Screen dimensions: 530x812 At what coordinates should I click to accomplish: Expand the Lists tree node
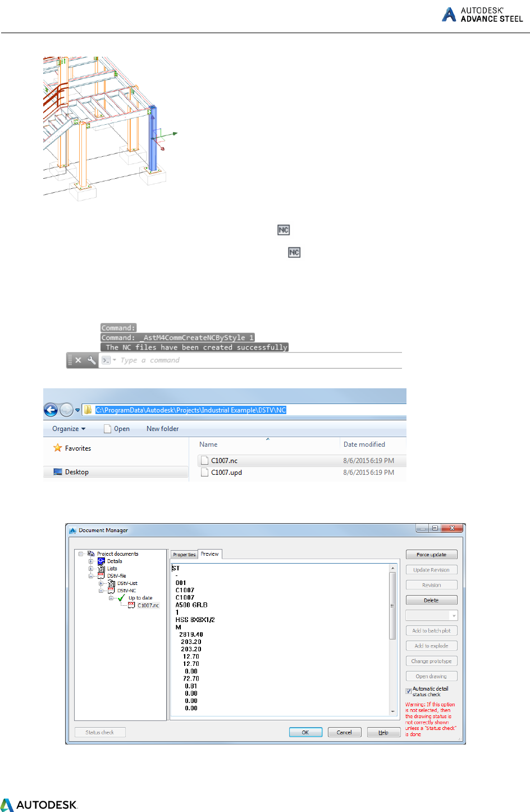91,569
